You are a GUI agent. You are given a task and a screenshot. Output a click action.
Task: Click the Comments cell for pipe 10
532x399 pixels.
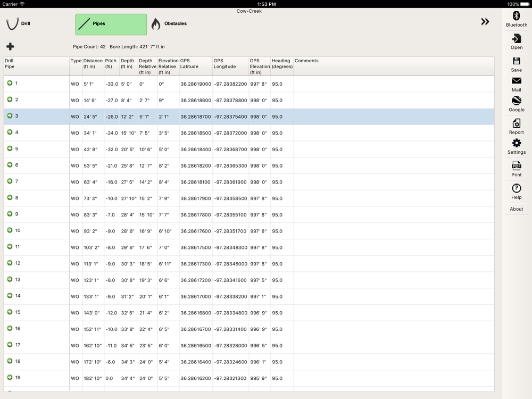[394, 231]
